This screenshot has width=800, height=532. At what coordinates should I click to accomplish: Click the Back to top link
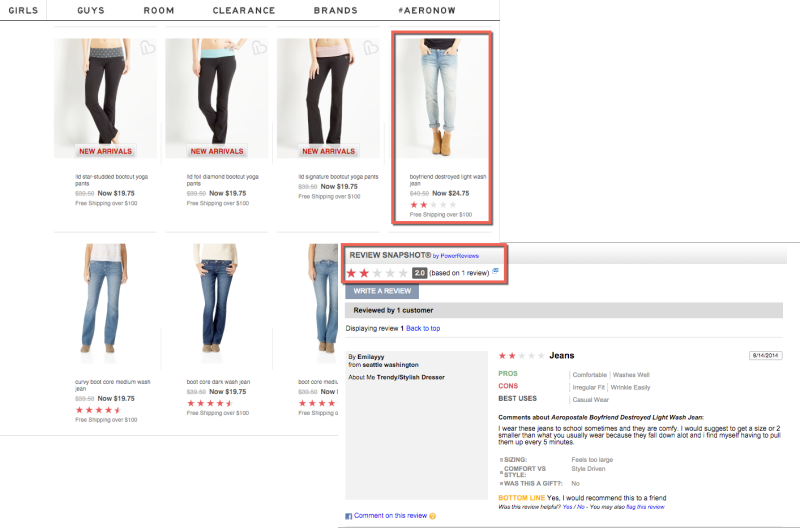coord(423,328)
